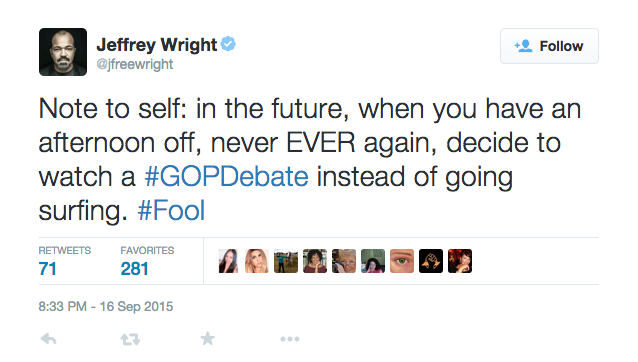Open the #Fool hashtag link
This screenshot has height=362, width=638.
(x=171, y=211)
